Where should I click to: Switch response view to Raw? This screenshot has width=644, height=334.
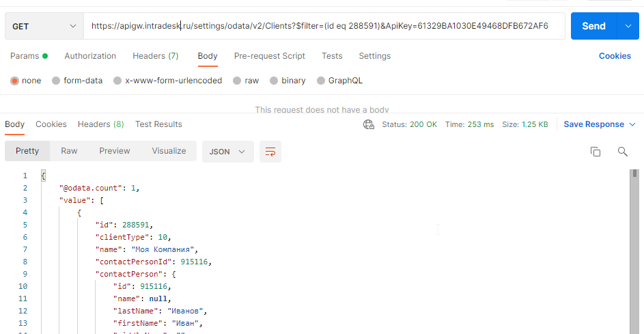pos(69,151)
